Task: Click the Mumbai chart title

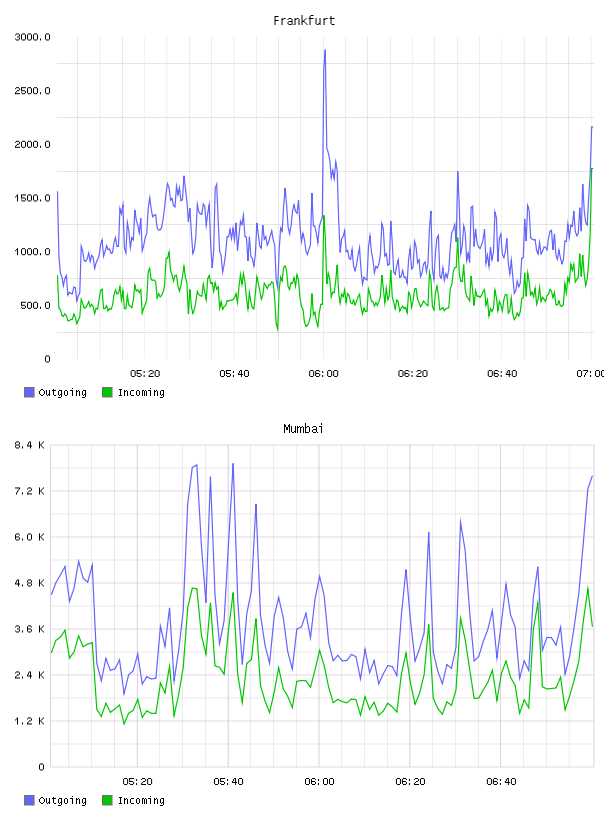Action: 303,429
